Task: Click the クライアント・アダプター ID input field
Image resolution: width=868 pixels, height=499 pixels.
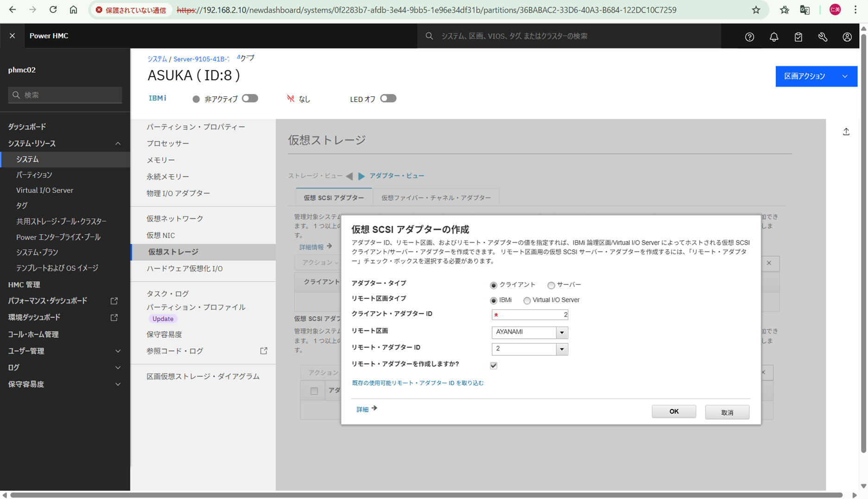Action: [530, 314]
